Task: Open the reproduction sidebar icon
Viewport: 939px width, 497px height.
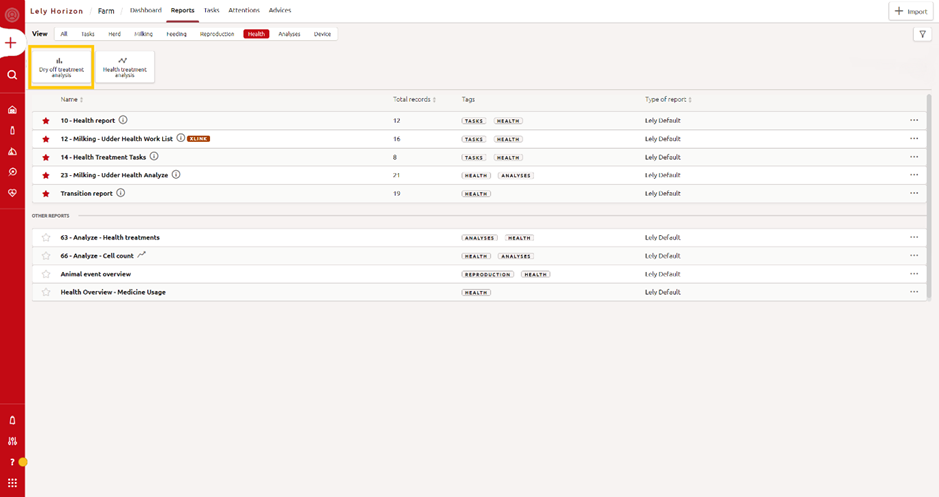Action: (x=12, y=172)
